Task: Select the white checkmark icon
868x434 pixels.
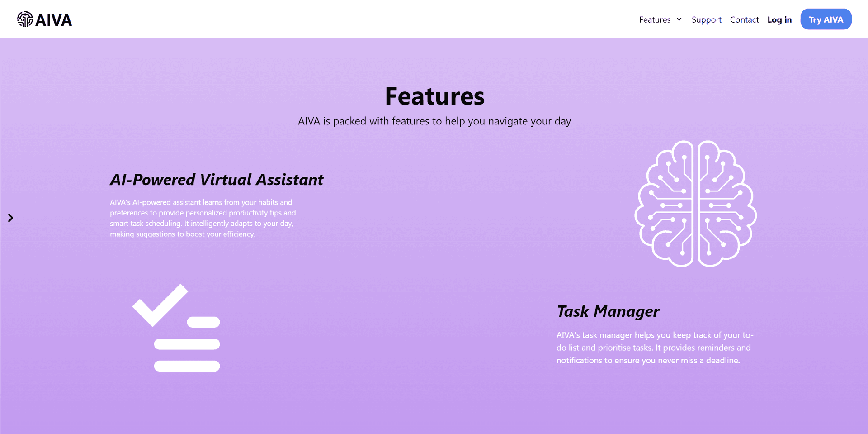Action: tap(160, 305)
